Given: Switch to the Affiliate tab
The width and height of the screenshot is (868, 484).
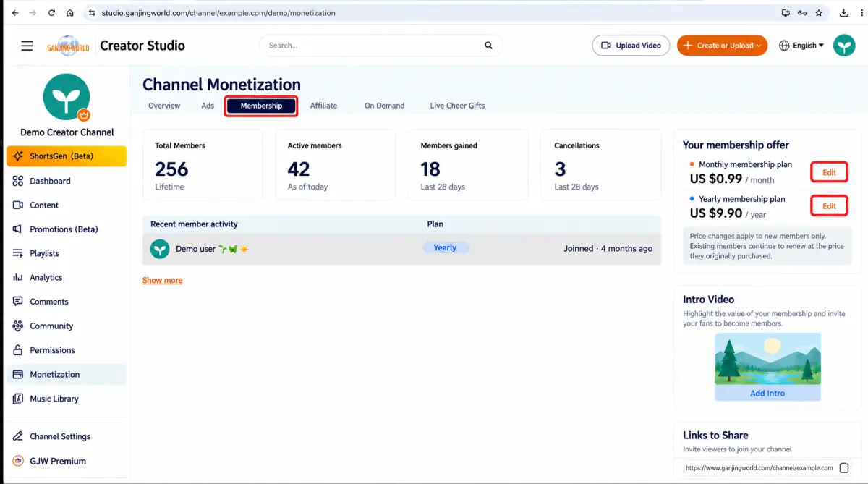Looking at the screenshot, I should coord(323,106).
